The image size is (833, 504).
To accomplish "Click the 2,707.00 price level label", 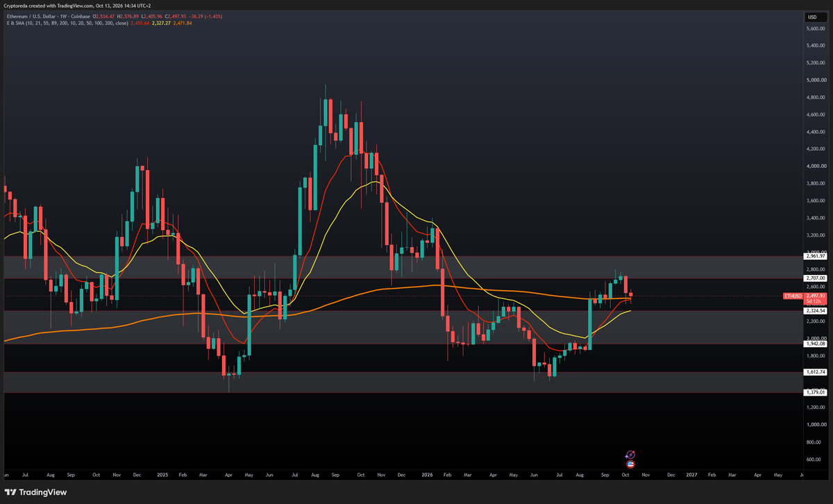I will click(816, 278).
